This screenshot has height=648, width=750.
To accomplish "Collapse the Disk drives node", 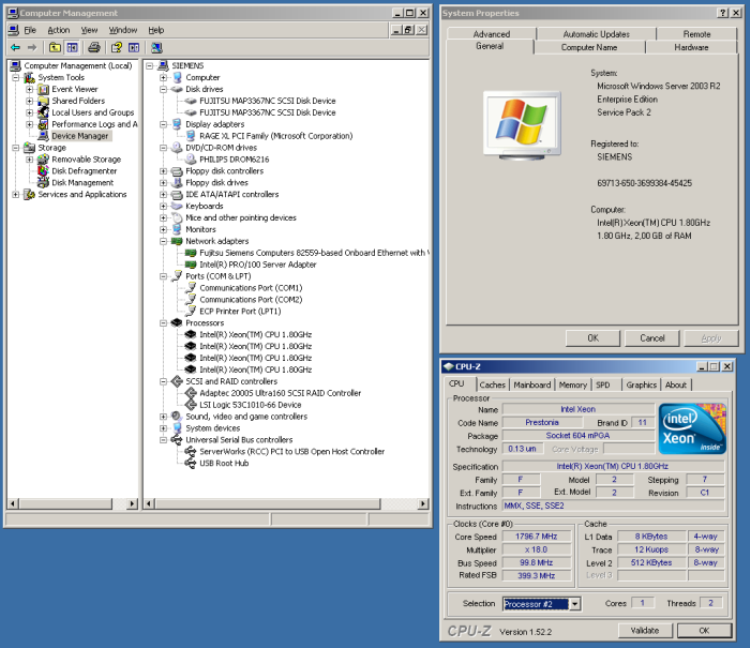I will tap(164, 89).
